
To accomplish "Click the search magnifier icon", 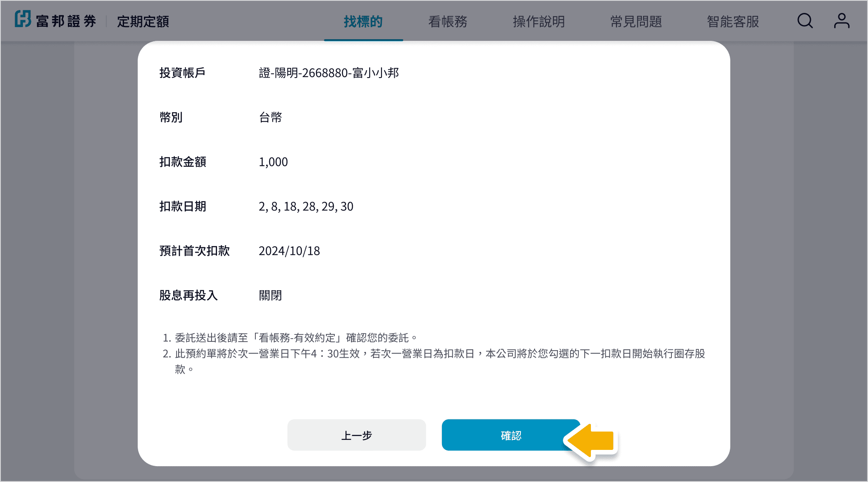I will (805, 21).
